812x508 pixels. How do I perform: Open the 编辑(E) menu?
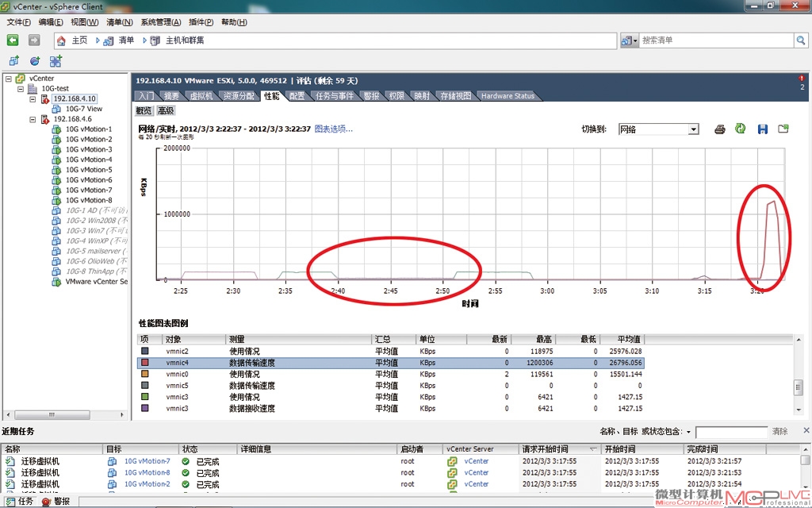coord(51,22)
